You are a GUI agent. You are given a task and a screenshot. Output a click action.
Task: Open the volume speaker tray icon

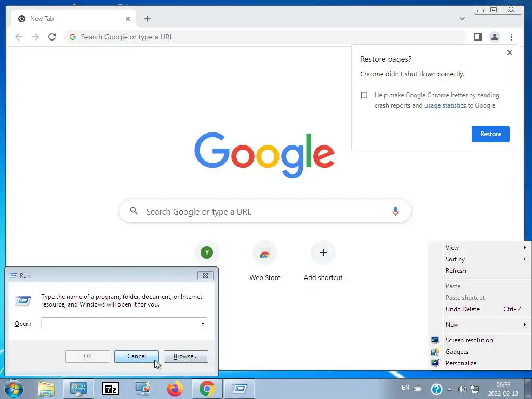[462, 389]
